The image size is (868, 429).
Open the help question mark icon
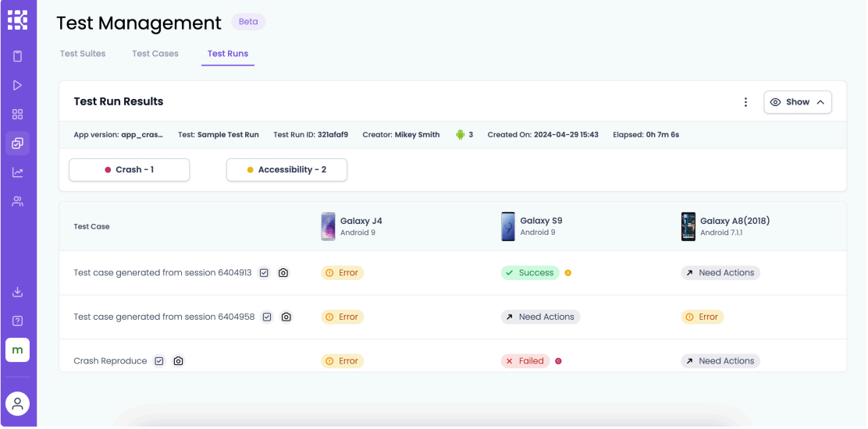pos(18,321)
